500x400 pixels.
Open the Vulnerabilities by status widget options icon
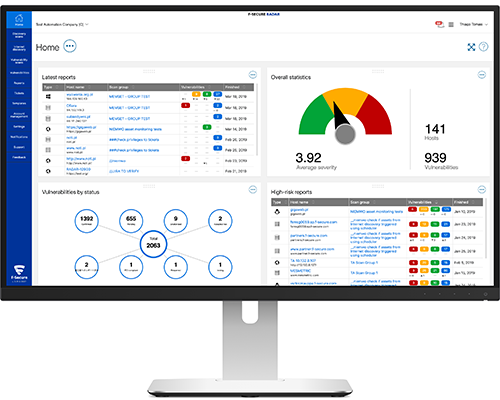coord(253,190)
